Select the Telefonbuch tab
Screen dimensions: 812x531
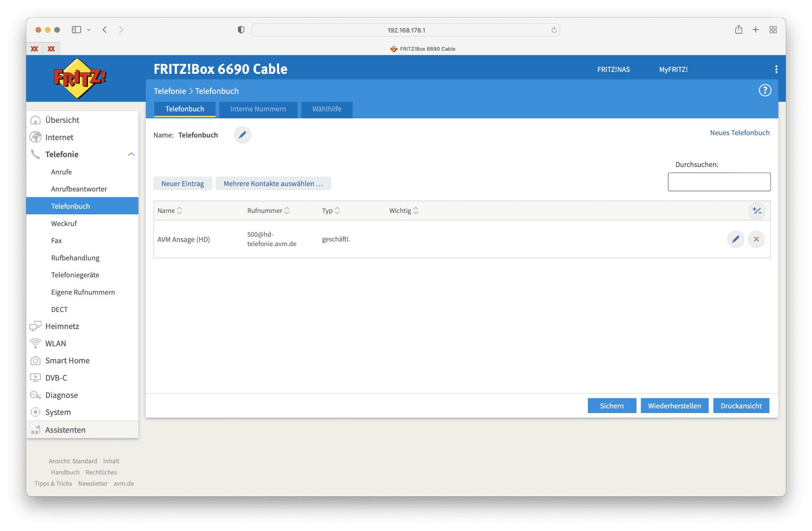coord(185,109)
